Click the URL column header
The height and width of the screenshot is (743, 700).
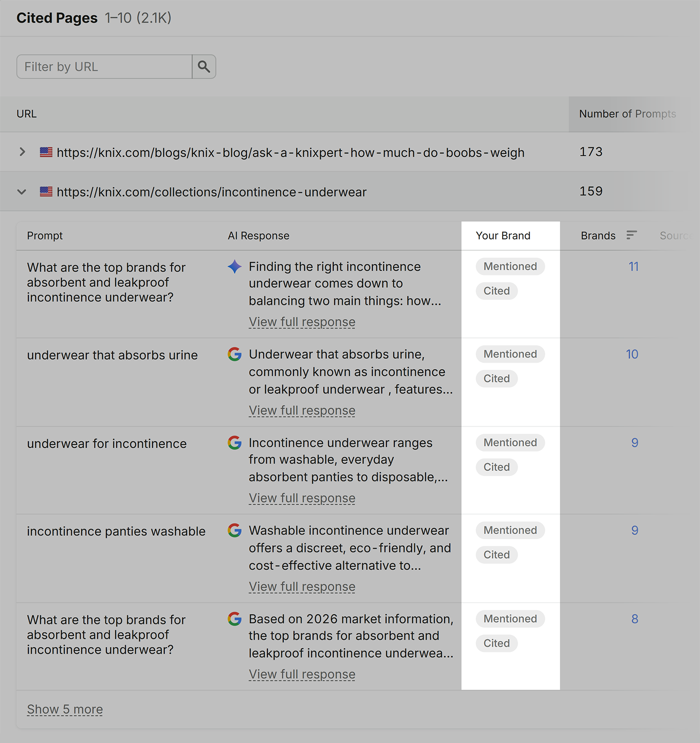coord(27,114)
